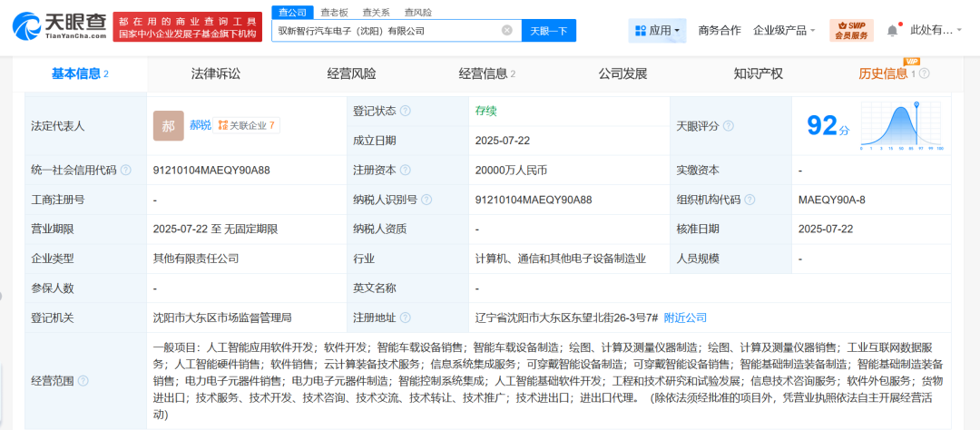
Task: Click organization code MAEQY90A-8
Action: point(832,200)
